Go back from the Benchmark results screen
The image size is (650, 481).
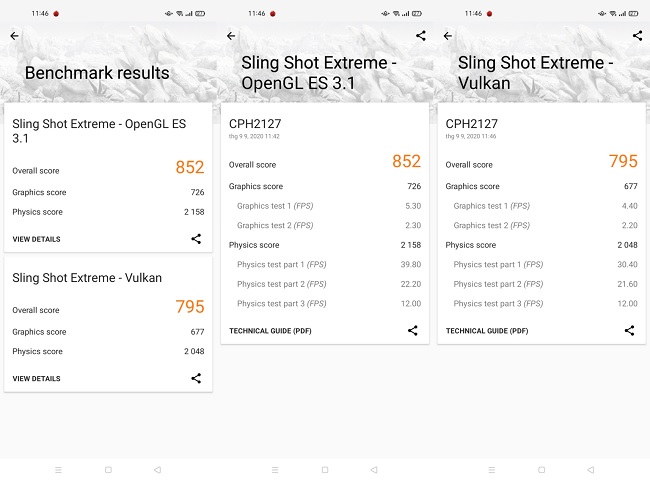(x=14, y=36)
